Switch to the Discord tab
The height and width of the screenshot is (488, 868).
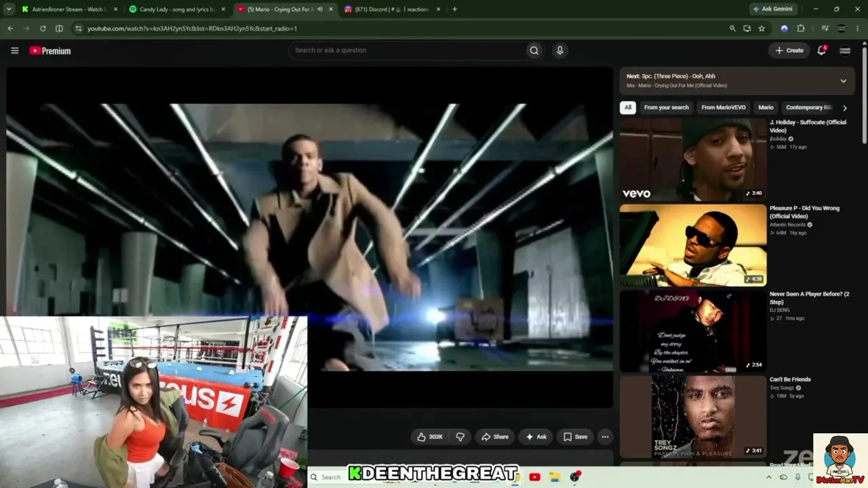pos(393,9)
